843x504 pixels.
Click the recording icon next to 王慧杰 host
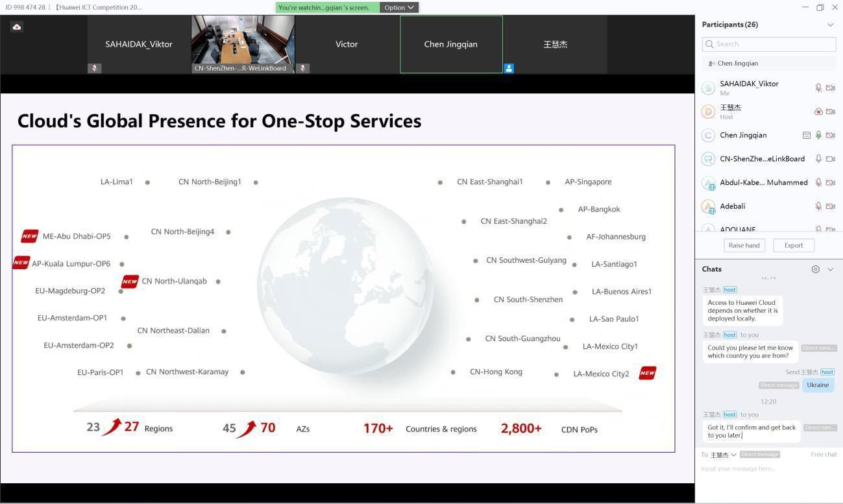pyautogui.click(x=818, y=112)
